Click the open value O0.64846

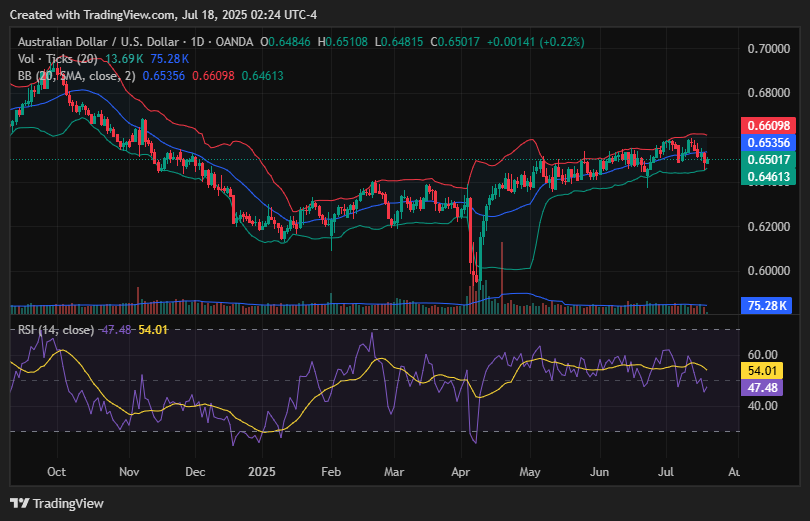[x=286, y=42]
